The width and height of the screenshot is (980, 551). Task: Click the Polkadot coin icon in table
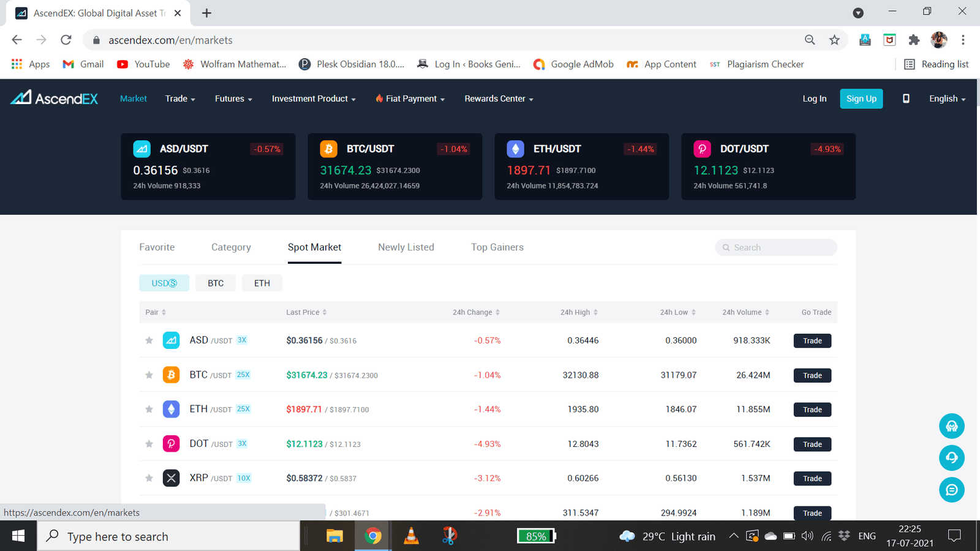171,443
